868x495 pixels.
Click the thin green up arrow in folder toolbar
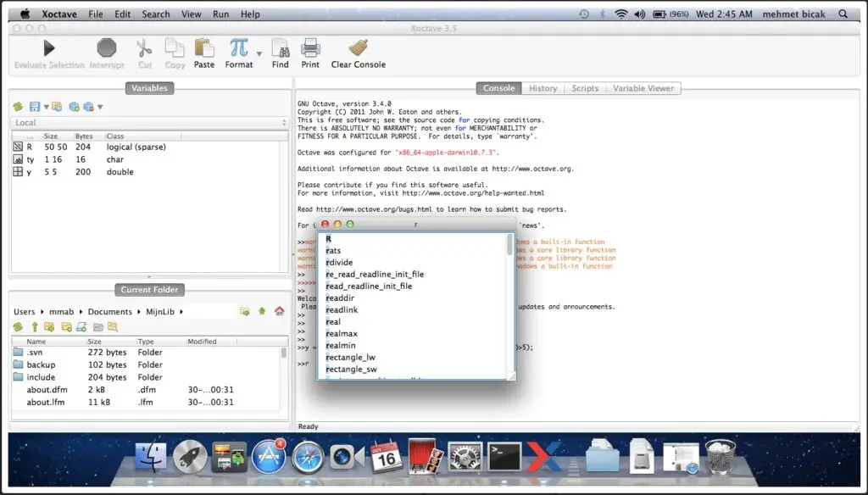34,326
